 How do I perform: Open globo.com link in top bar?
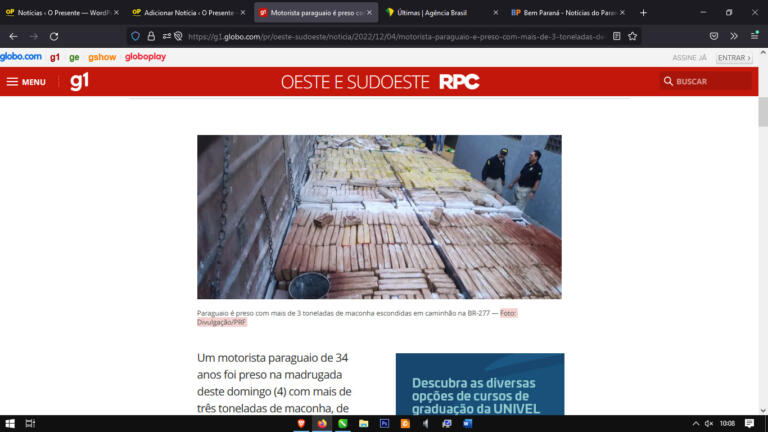pos(21,56)
